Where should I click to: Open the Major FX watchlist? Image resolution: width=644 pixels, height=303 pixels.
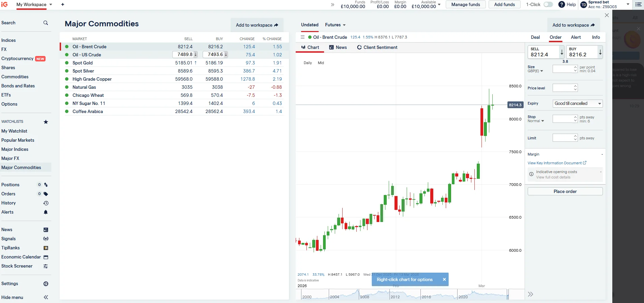click(x=10, y=158)
